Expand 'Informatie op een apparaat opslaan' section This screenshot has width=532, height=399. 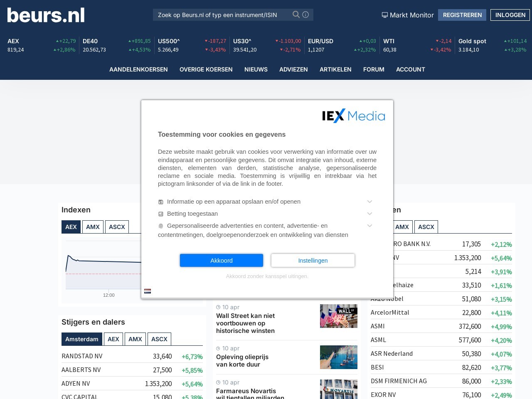(369, 202)
